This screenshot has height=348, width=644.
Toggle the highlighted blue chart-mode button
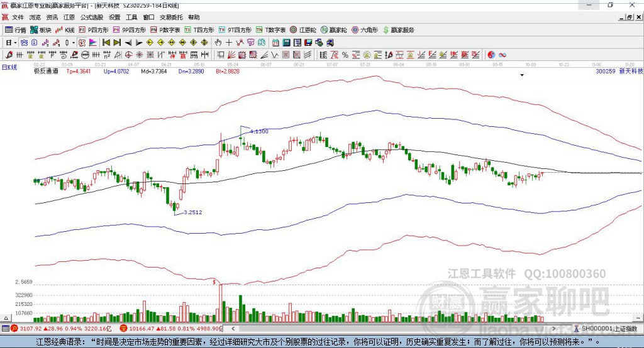tap(24, 43)
